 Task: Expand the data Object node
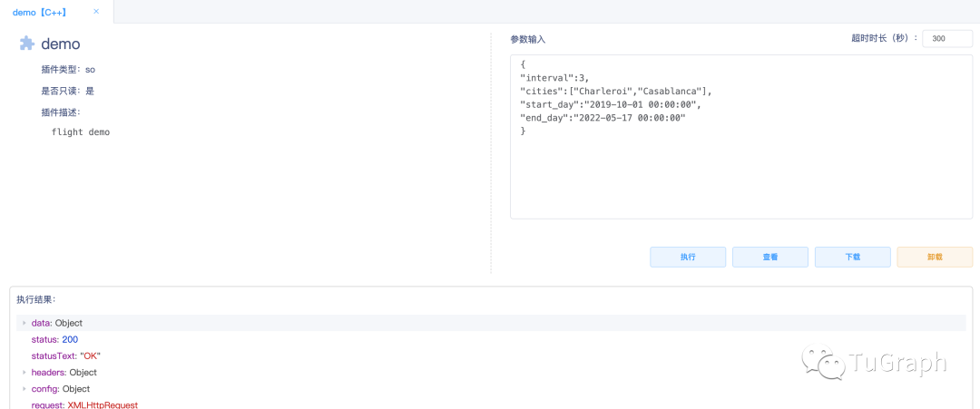click(x=24, y=323)
